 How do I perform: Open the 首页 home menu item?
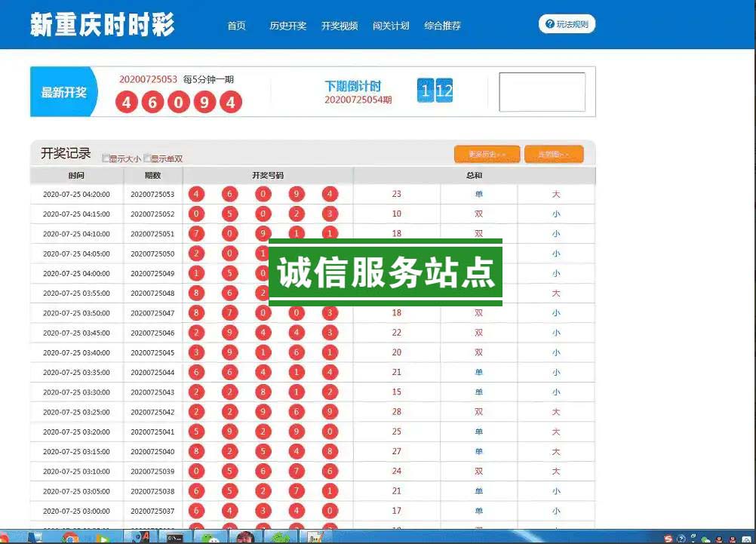[237, 26]
